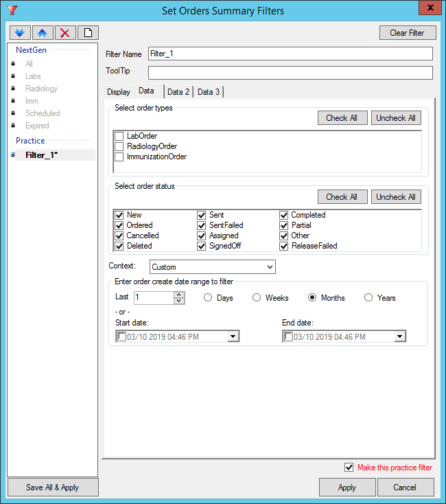Viewport: 446px width, 504px height.
Task: Click the lock icon beside All filter
Action: [13, 64]
